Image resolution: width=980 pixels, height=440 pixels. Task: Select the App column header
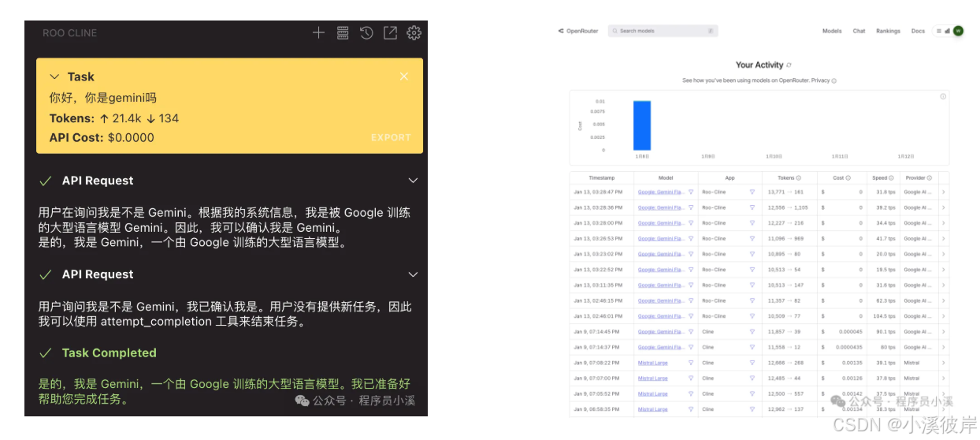pyautogui.click(x=729, y=178)
